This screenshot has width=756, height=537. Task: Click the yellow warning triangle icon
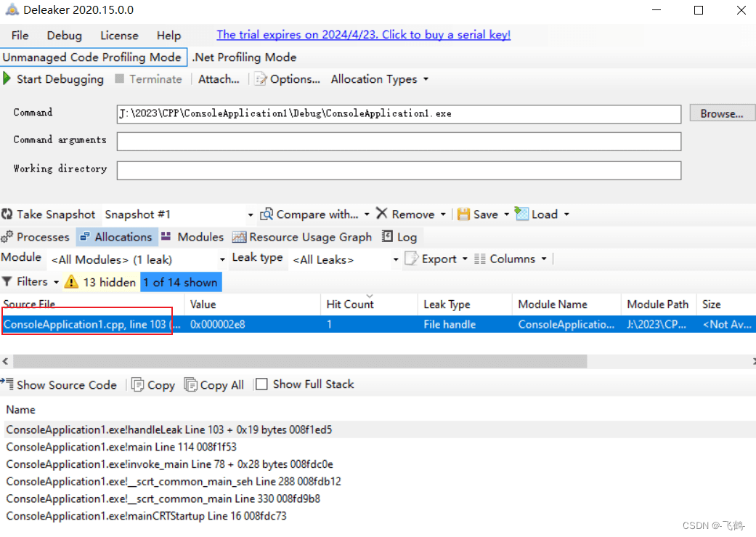(x=71, y=281)
